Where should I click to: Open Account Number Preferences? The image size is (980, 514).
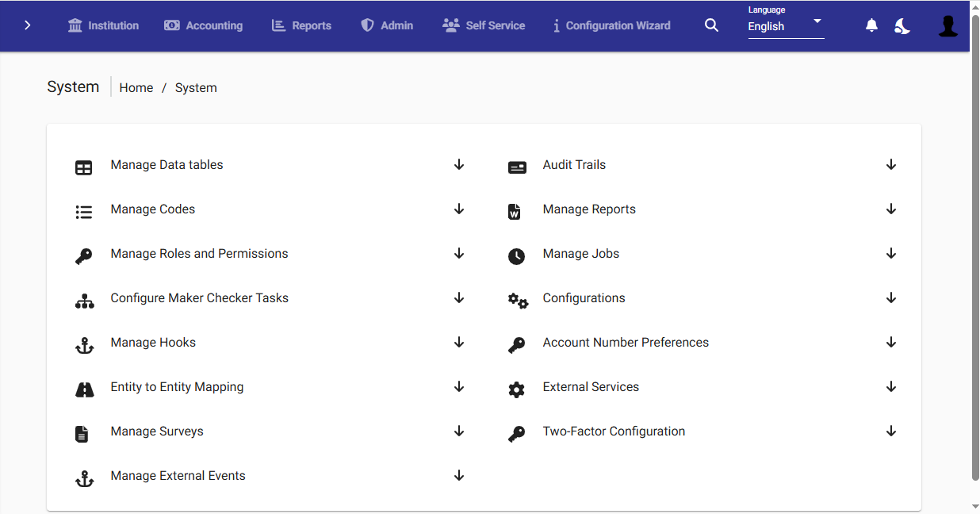click(x=626, y=343)
